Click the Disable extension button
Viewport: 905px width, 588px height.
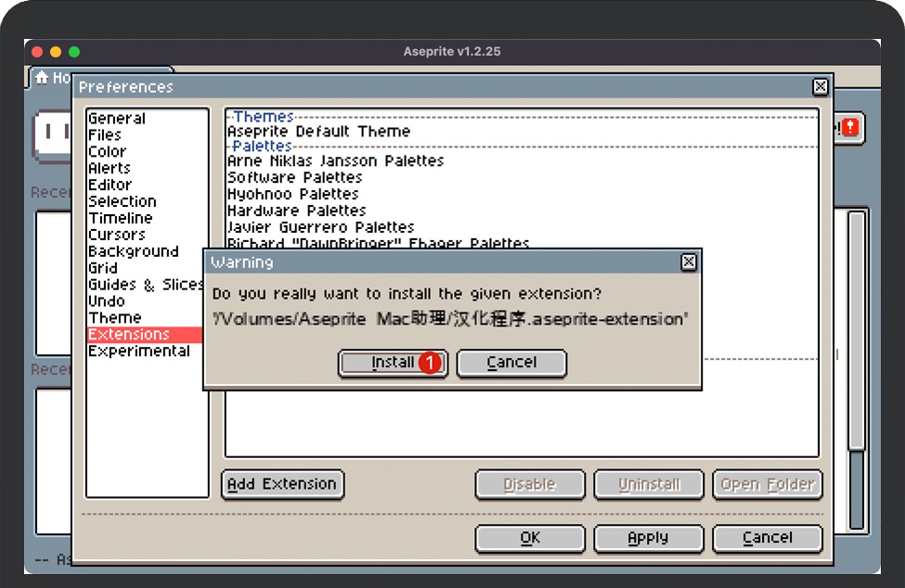tap(530, 485)
